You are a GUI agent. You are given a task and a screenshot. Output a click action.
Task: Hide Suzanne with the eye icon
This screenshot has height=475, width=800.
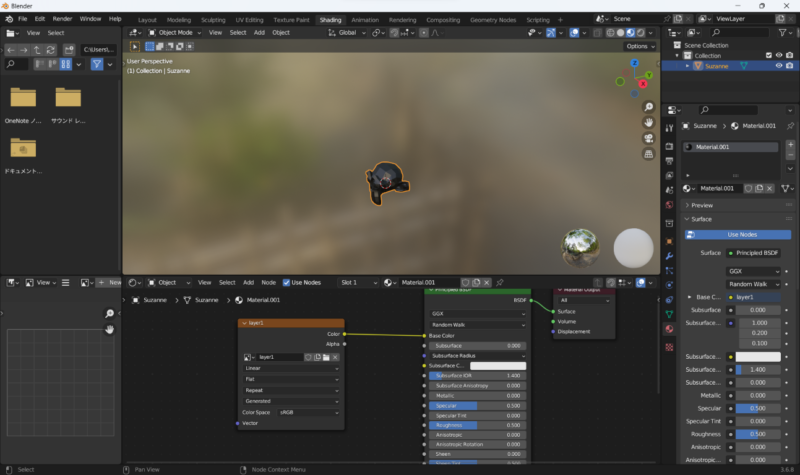point(779,66)
